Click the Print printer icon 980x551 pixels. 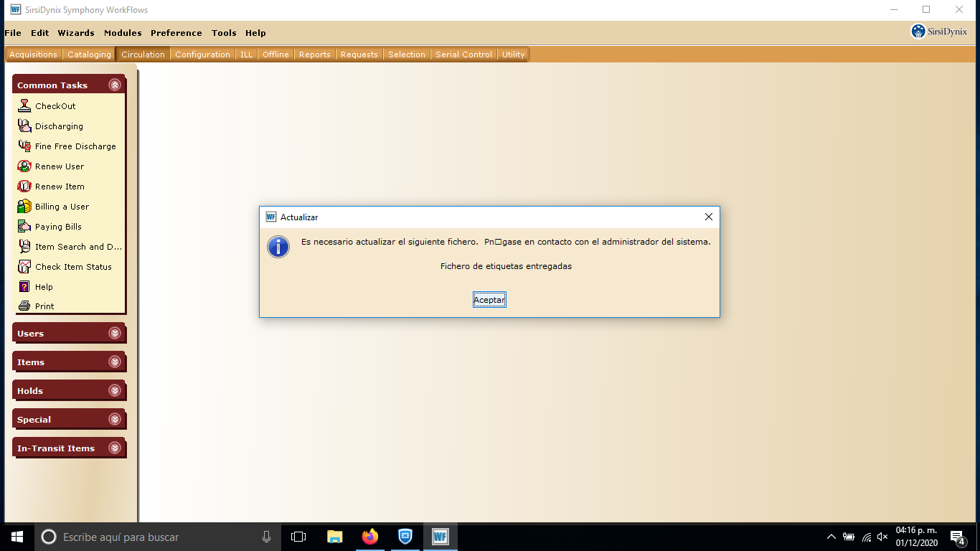[24, 306]
